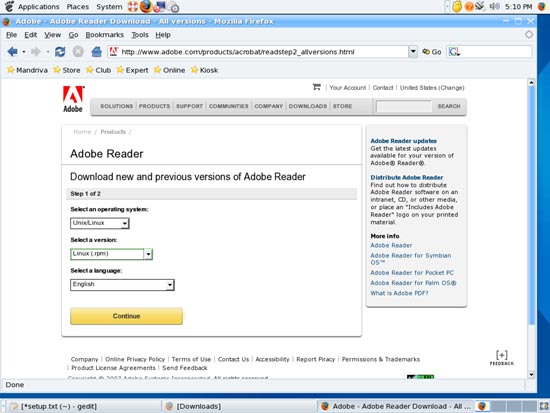Screen dimensions: 550x413
Task: Click the Home breadcrumb link
Action: [x=82, y=132]
